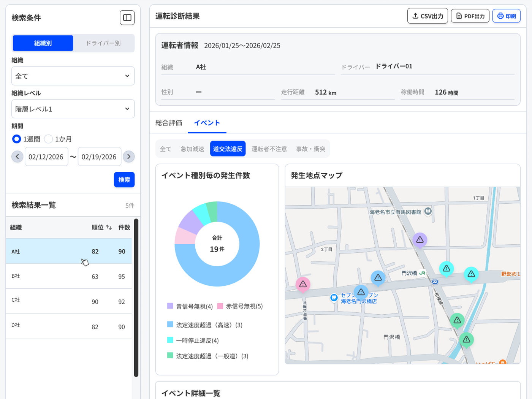Click the 稼働時間 value 126 時間
Screen dimensions: 532x399
point(446,92)
